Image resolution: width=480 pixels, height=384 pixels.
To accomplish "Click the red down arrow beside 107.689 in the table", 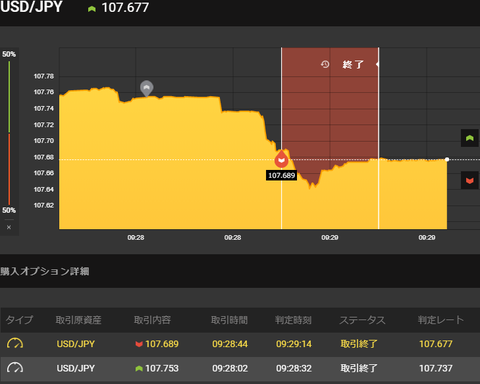I will coord(139,344).
